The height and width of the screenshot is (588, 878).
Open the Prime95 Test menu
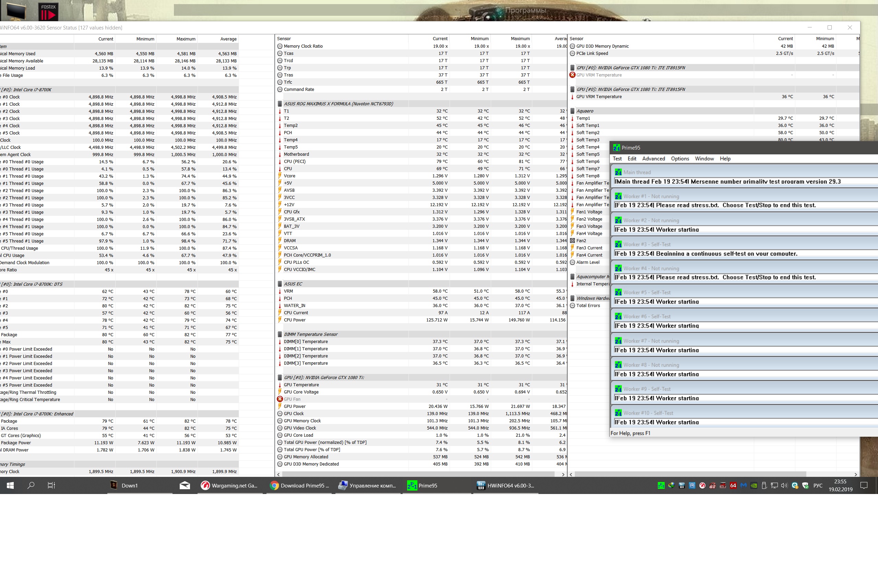click(x=617, y=158)
